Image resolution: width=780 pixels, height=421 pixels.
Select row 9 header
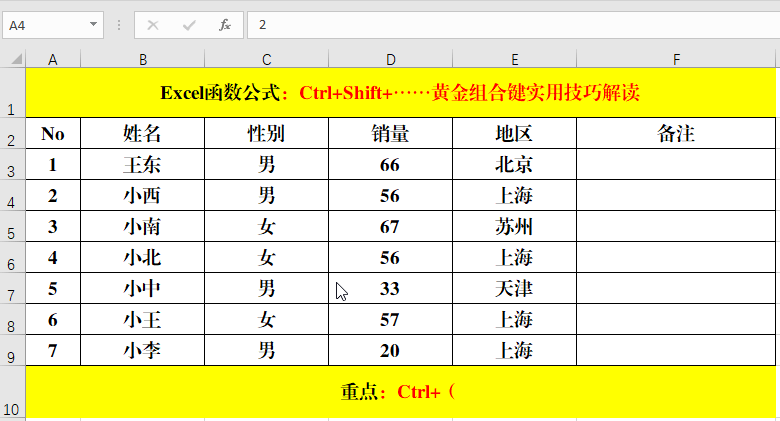pos(12,350)
